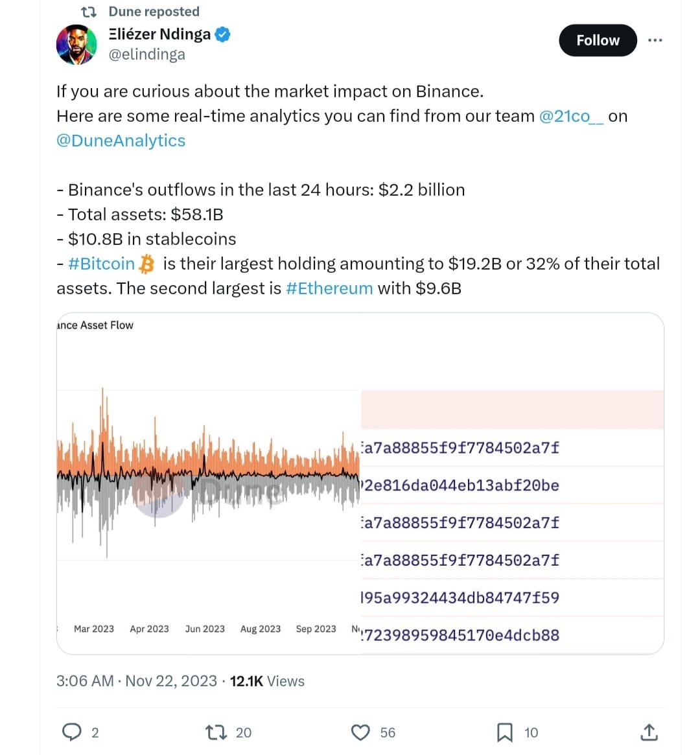The image size is (700, 755).
Task: Open Eliézer Ndinga's profile avatar
Action: tap(76, 45)
